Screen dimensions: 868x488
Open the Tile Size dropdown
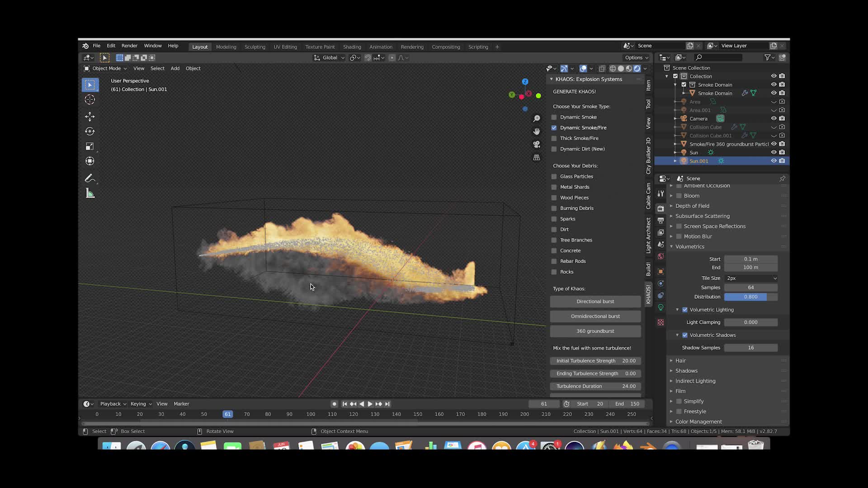click(x=750, y=278)
